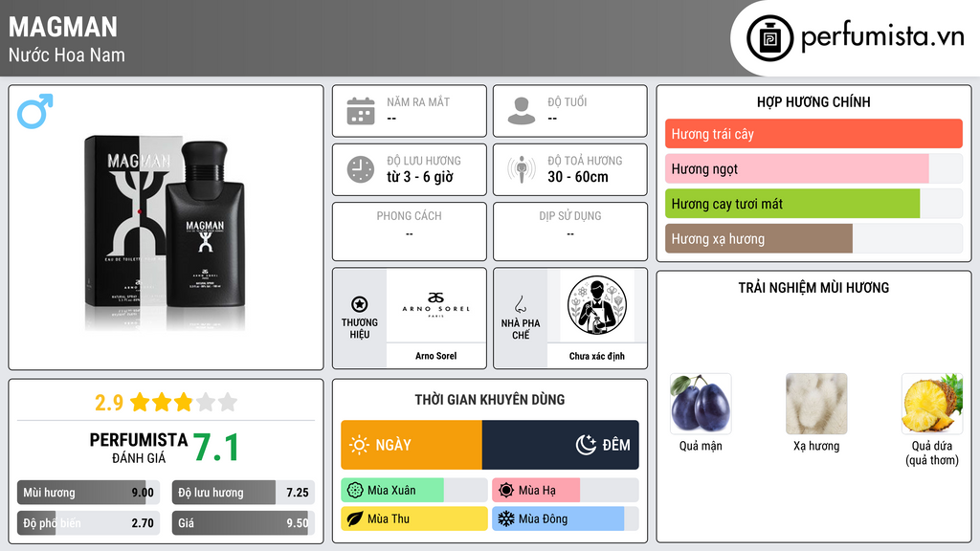
Task: Click the sun icon in Ngày bar
Action: (x=360, y=445)
